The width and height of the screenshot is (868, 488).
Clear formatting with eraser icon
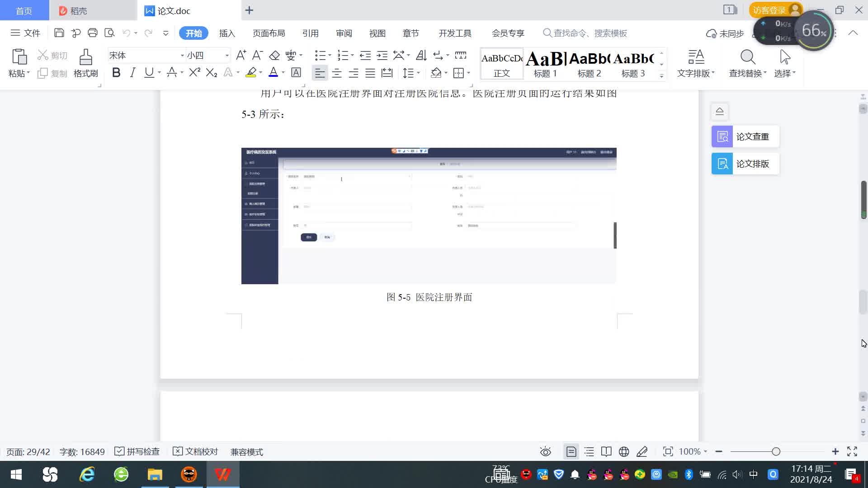(x=274, y=55)
